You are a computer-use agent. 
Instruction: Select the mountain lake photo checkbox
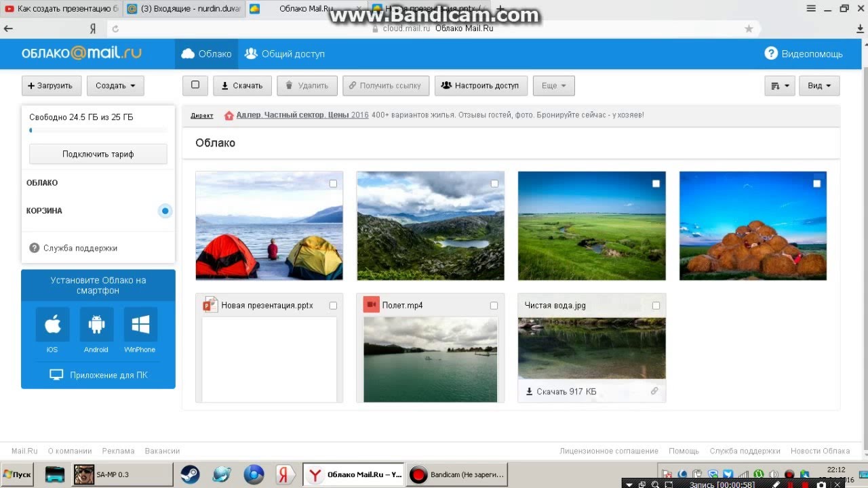[494, 184]
